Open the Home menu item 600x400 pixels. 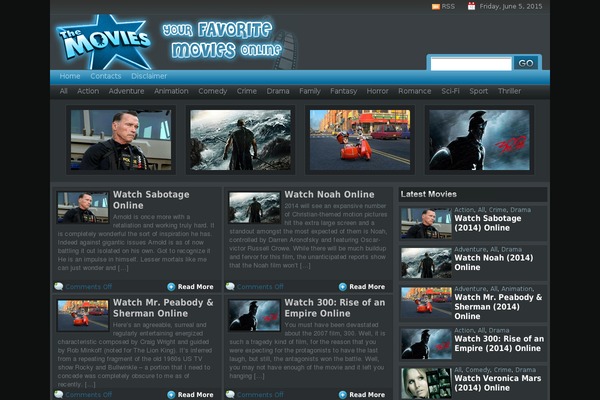(70, 76)
